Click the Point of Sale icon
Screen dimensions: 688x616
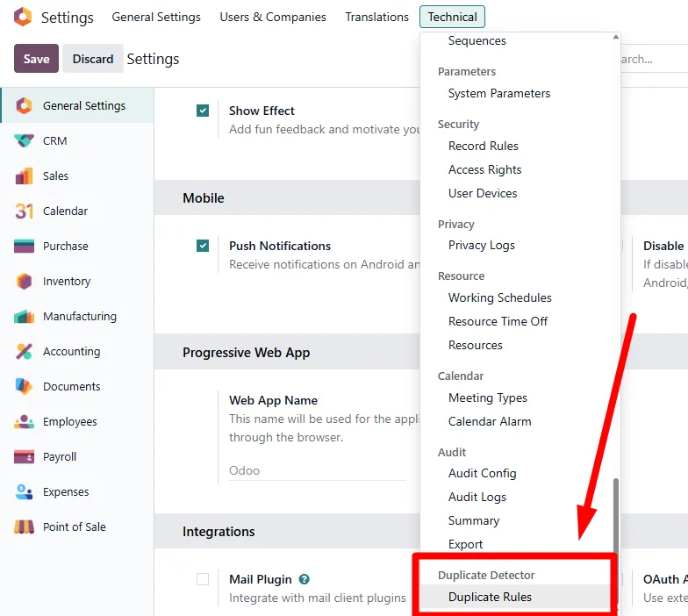pos(24,526)
